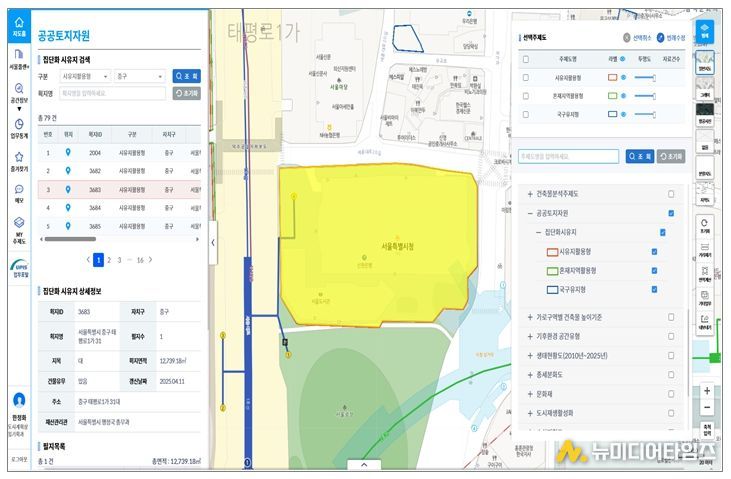Viewport: 731px width, 479px height.
Task: Select the 공간정보 sidebar menu
Action: point(18,93)
